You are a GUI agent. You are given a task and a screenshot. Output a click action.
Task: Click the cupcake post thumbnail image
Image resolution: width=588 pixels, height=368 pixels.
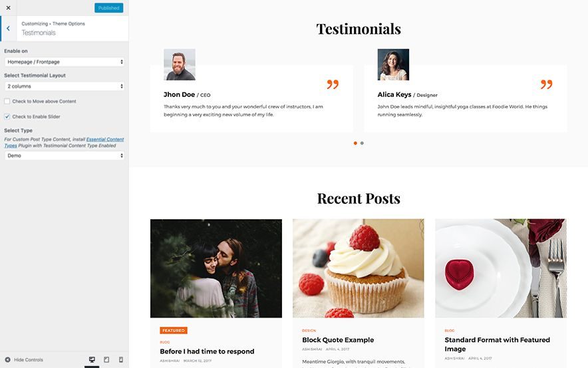click(x=359, y=268)
